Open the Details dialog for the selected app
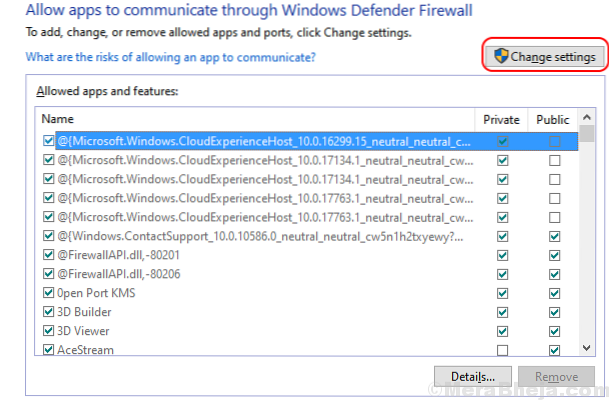The height and width of the screenshot is (400, 609). coord(474,376)
